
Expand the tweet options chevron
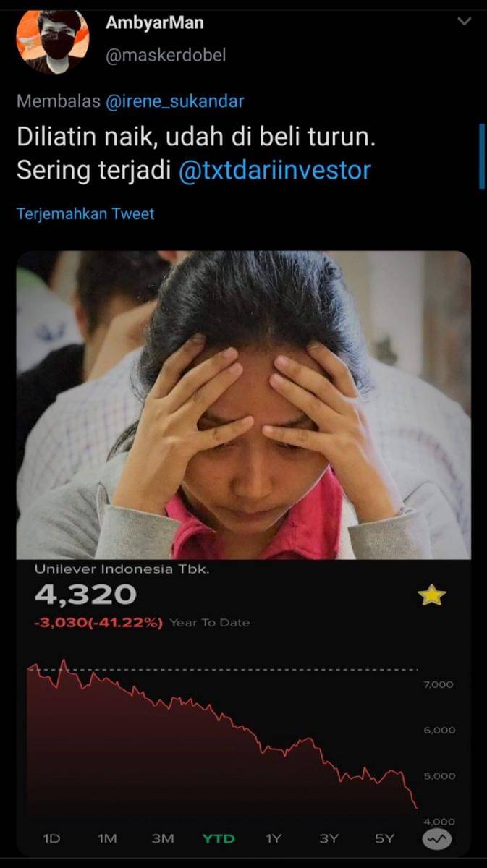tap(465, 22)
